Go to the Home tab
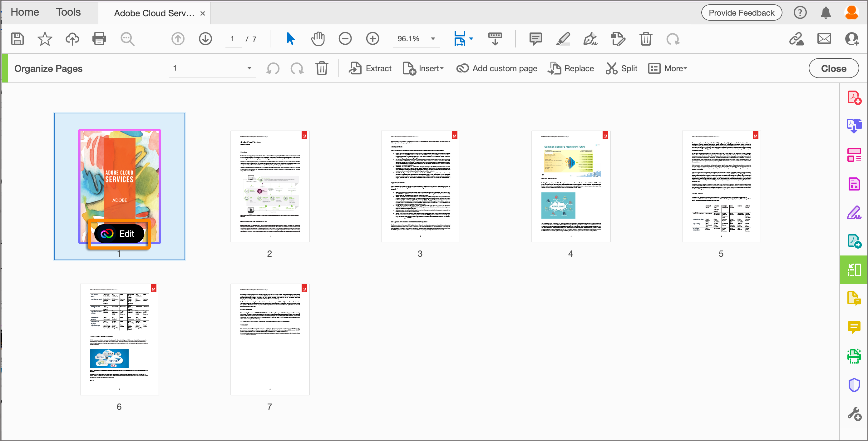The height and width of the screenshot is (441, 868). tap(25, 12)
